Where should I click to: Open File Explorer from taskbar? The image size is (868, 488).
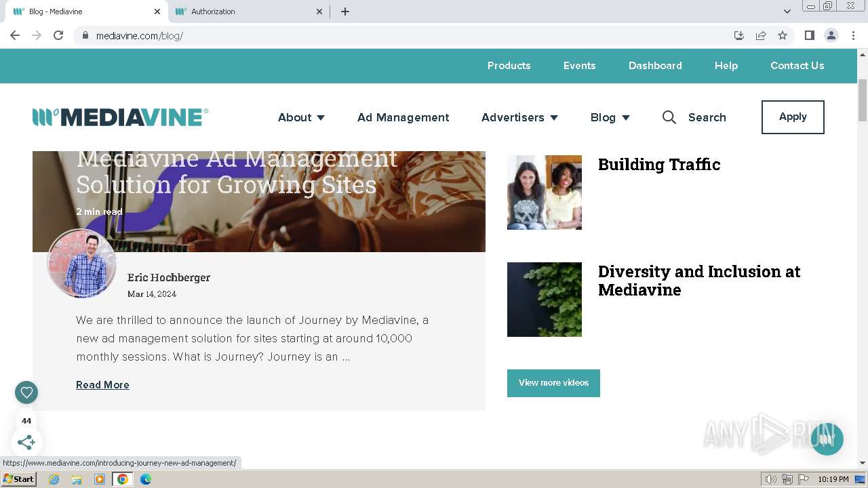pyautogui.click(x=77, y=479)
